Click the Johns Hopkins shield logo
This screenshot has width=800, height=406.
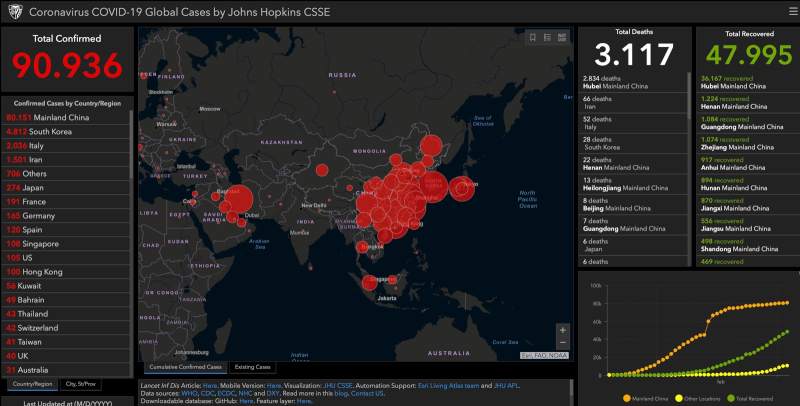[15, 12]
